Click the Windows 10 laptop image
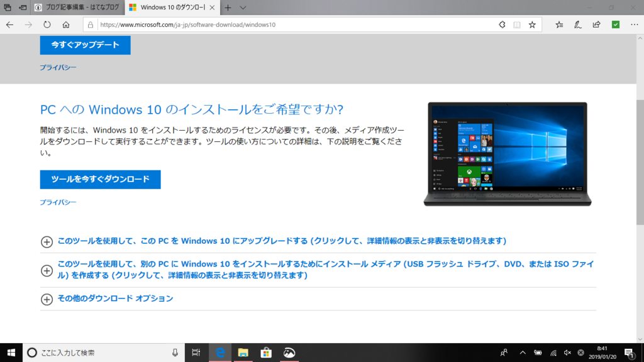The image size is (644, 362). (x=508, y=154)
